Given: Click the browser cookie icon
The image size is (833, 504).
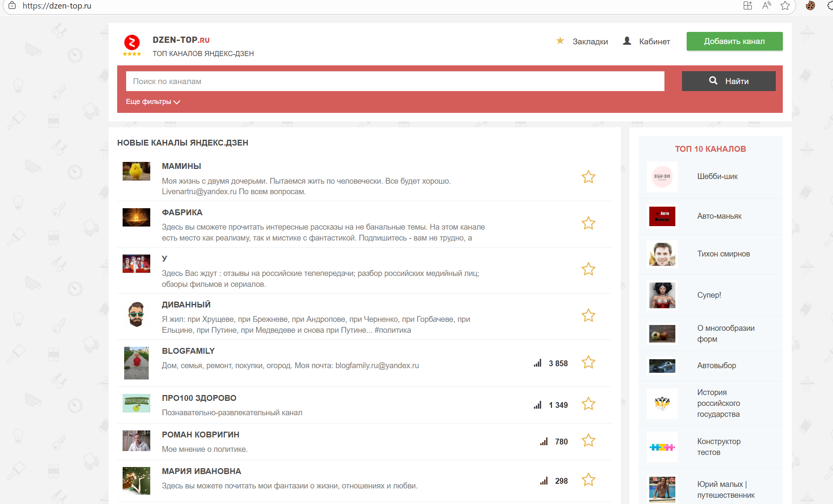Looking at the screenshot, I should (810, 5).
